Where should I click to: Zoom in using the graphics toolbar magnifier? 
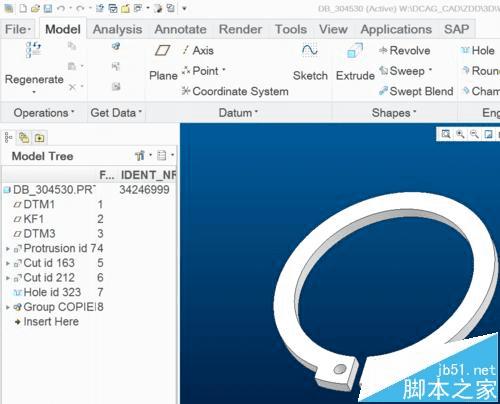coord(460,134)
